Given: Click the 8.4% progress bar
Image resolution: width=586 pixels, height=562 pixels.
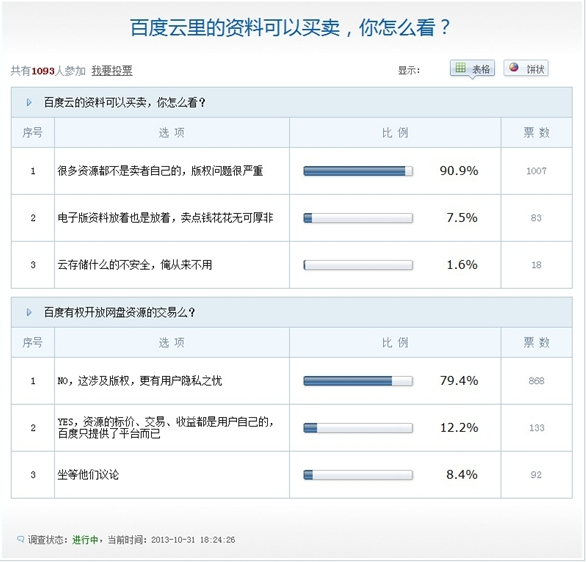Looking at the screenshot, I should pyautogui.click(x=358, y=475).
